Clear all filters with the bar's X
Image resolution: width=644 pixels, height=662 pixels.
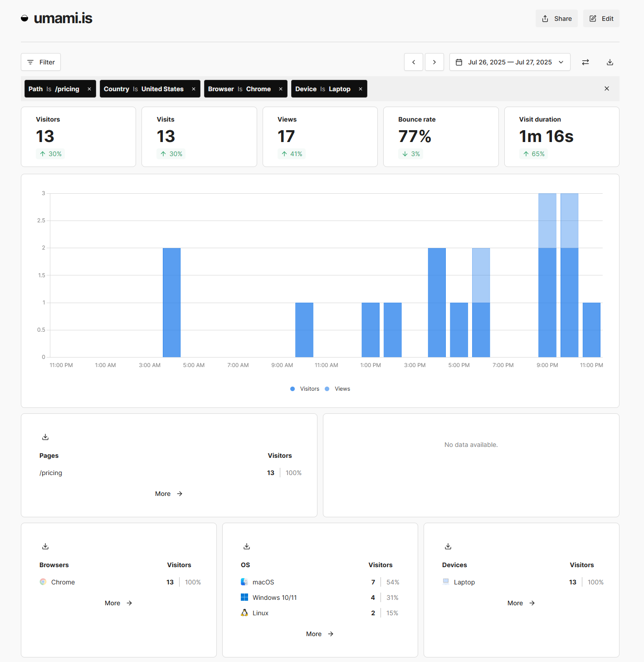pos(607,88)
